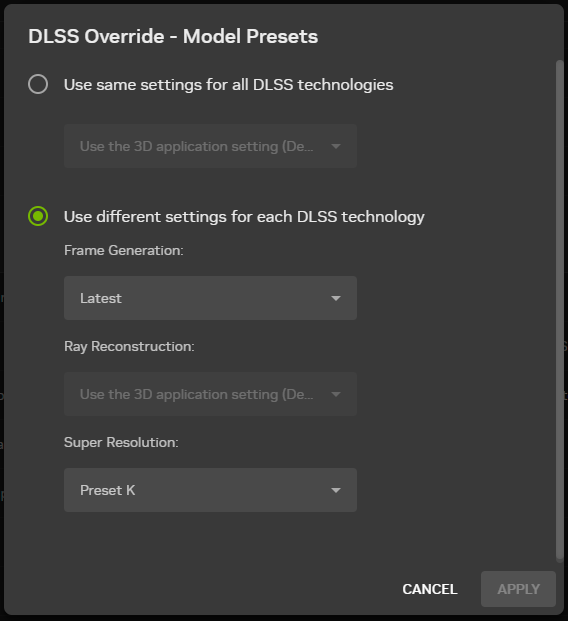Image resolution: width=568 pixels, height=621 pixels.
Task: Click the DLSS Override - Model Presets title
Action: point(173,36)
